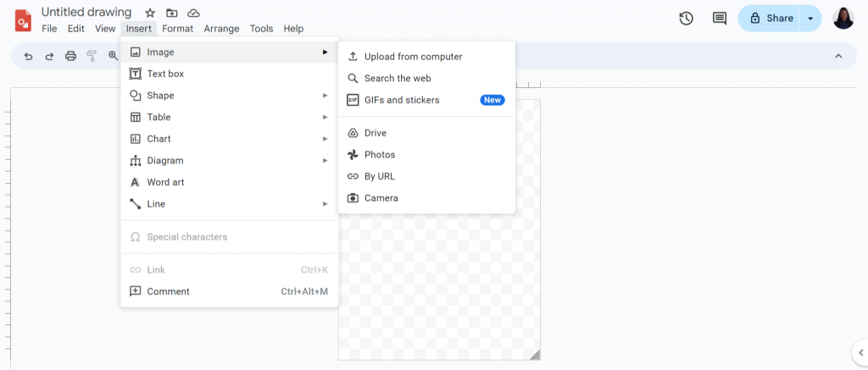868x370 pixels.
Task: Check the cloud document status icon
Action: (x=193, y=13)
